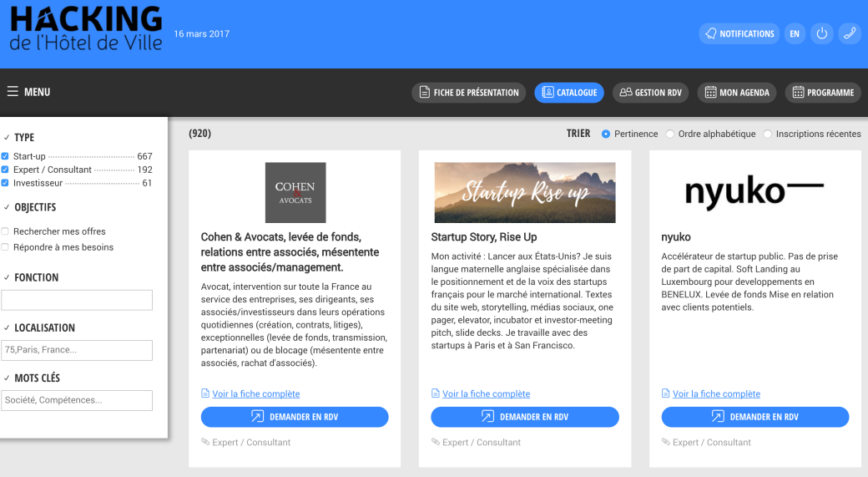The height and width of the screenshot is (477, 868).
Task: Click Startup Story, Rise Up title
Action: pos(484,237)
